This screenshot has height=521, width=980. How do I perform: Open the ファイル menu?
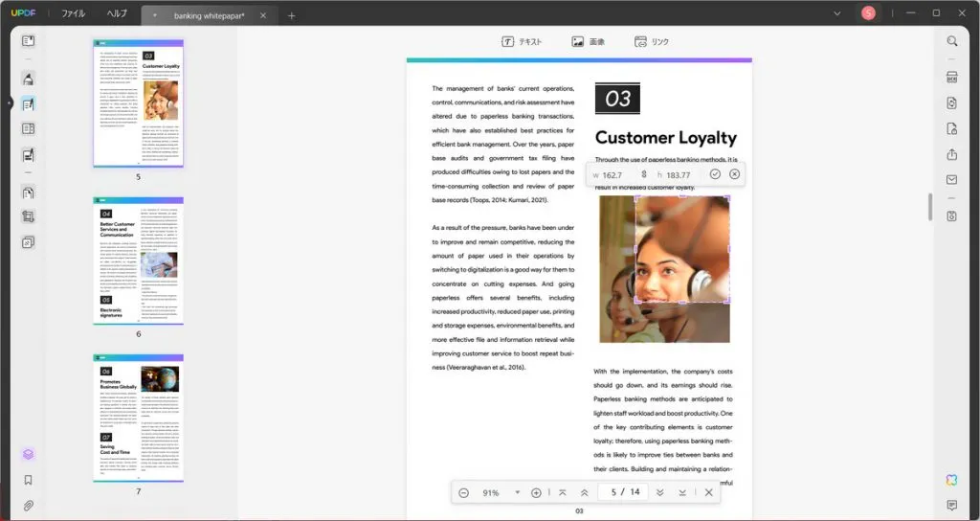pos(73,13)
